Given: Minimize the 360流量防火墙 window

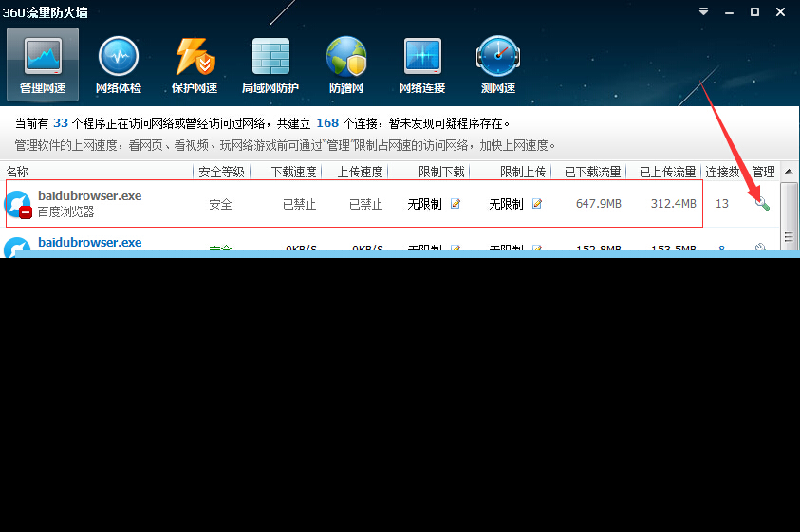Looking at the screenshot, I should pos(729,11).
